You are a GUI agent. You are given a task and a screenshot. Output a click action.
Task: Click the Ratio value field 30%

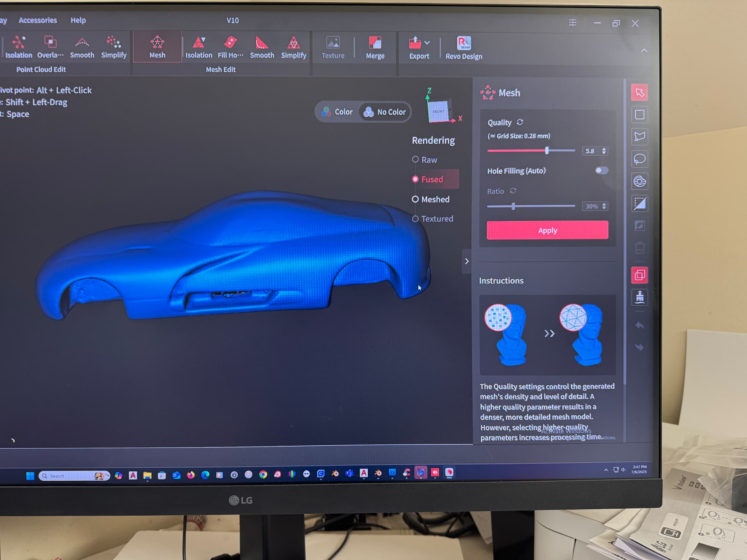pyautogui.click(x=591, y=206)
